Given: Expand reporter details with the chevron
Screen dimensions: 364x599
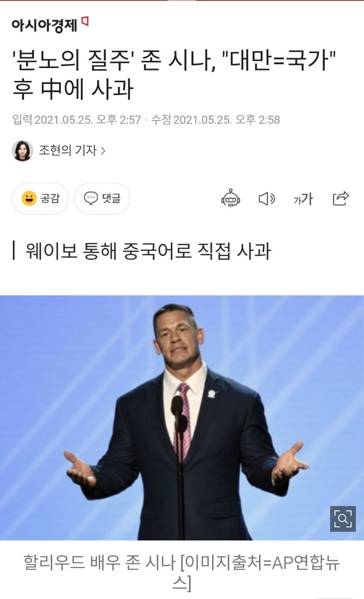Looking at the screenshot, I should [103, 151].
